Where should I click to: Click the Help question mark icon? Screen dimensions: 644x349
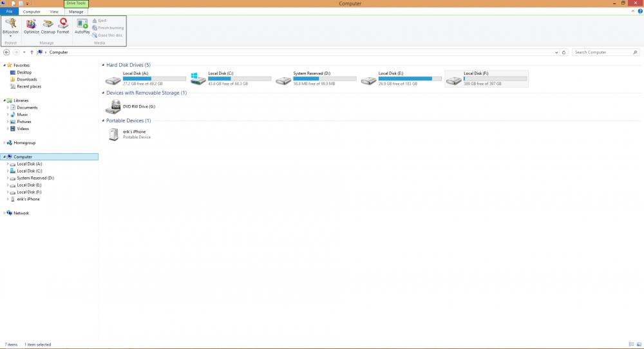click(639, 12)
